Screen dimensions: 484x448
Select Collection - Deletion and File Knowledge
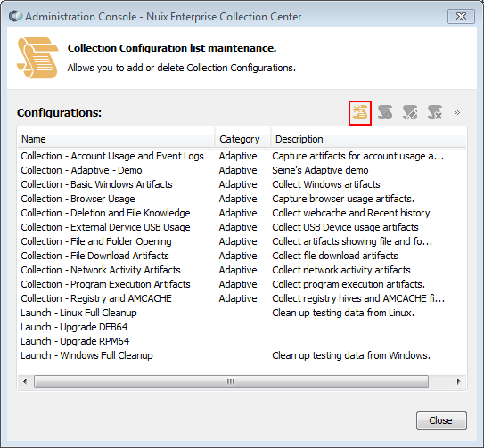pos(242,213)
